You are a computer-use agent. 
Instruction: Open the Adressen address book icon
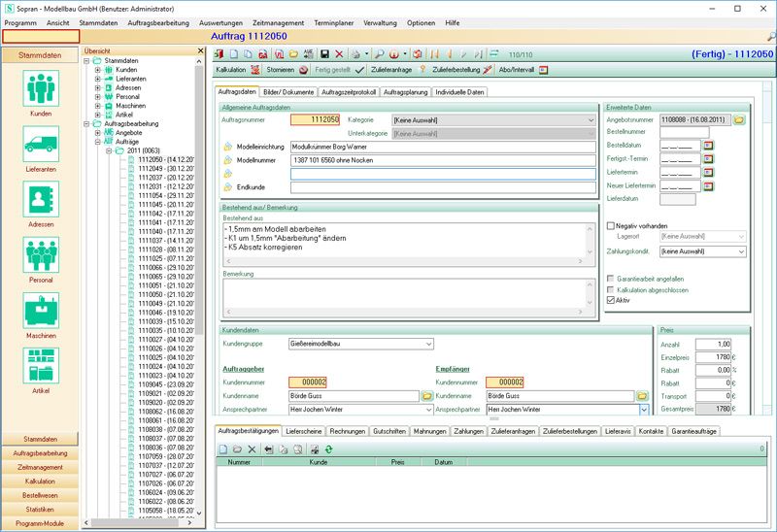tap(41, 199)
